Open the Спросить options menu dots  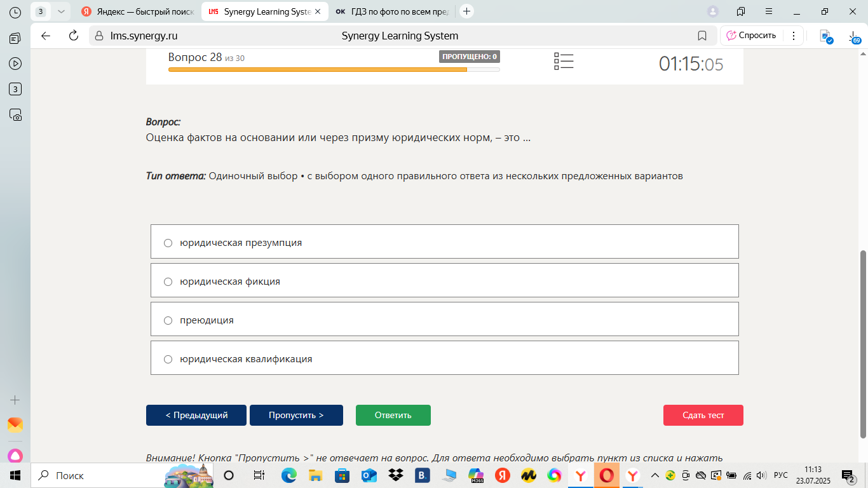pyautogui.click(x=794, y=36)
